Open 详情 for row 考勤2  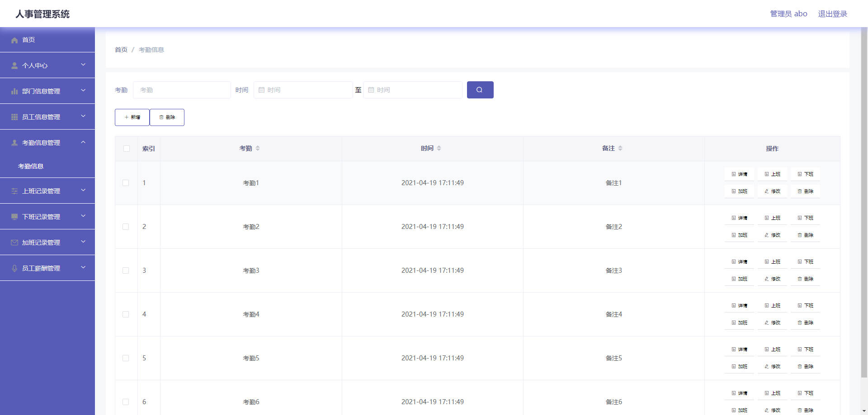(739, 218)
